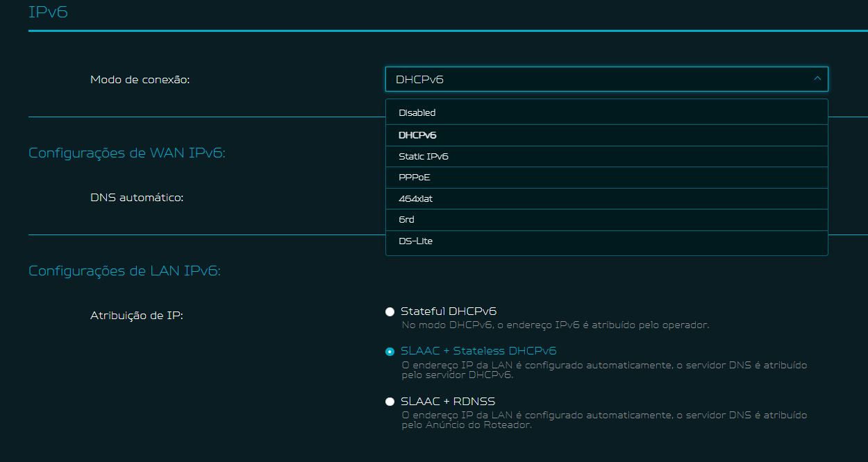This screenshot has height=462, width=868.
Task: Click the DNS automático label
Action: click(137, 198)
